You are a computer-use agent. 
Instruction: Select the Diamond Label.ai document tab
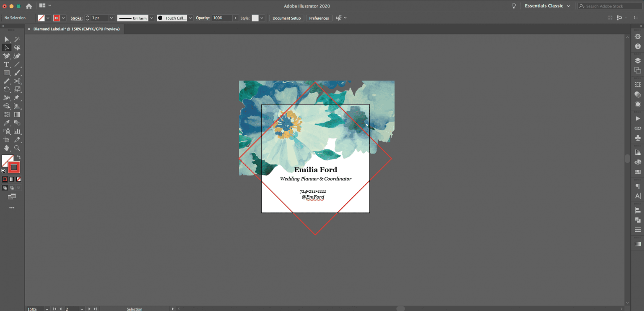[x=76, y=29]
